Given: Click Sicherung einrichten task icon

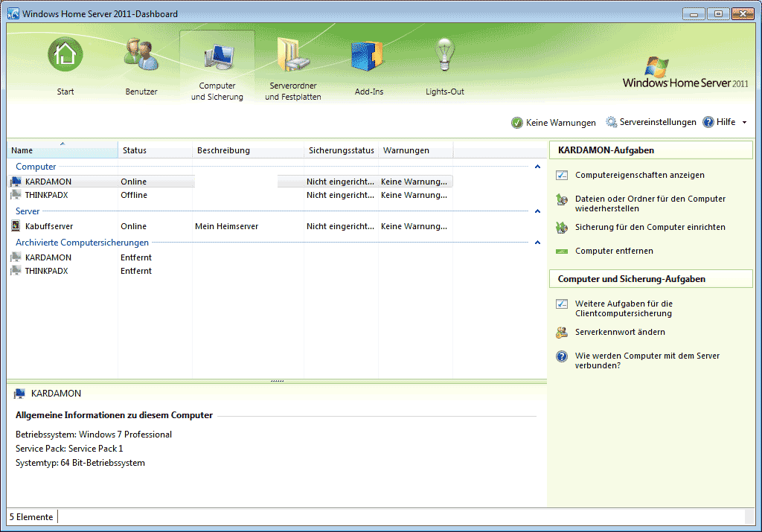Looking at the screenshot, I should 562,228.
